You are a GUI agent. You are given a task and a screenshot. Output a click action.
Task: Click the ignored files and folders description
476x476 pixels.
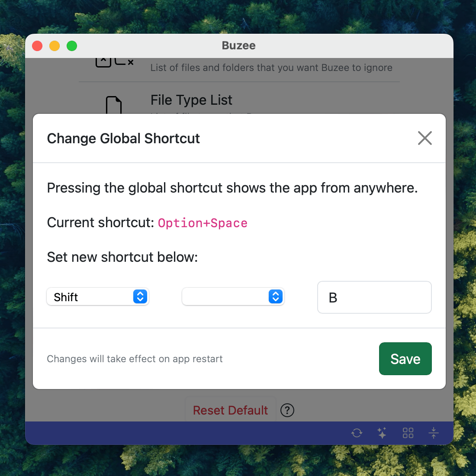coord(271,68)
